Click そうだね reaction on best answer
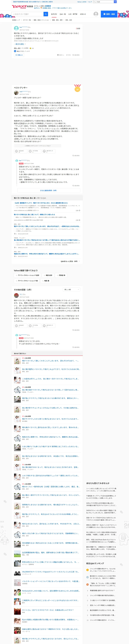This screenshot has height=644, width=129. point(35,151)
